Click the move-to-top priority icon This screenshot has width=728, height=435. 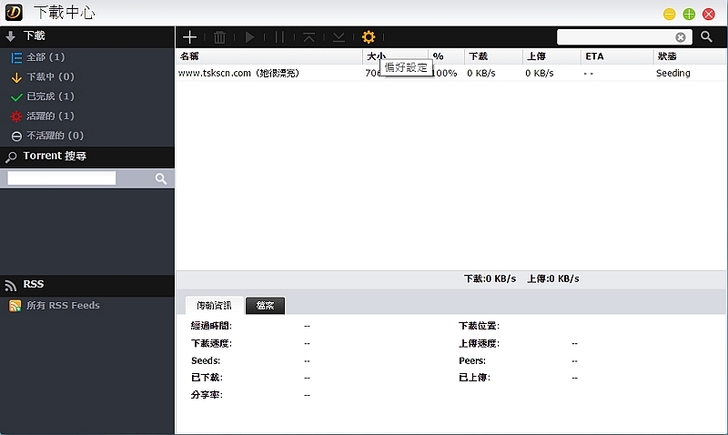tap(309, 37)
